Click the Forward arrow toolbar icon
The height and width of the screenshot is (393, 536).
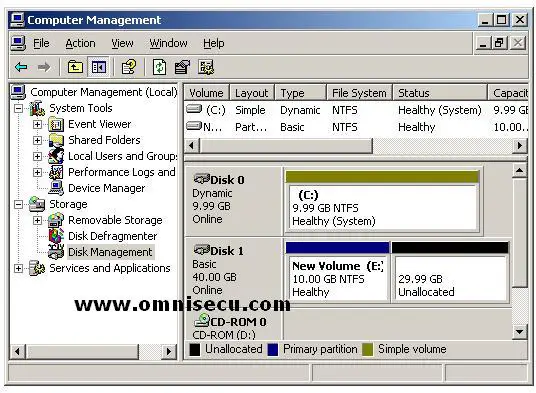pos(44,67)
